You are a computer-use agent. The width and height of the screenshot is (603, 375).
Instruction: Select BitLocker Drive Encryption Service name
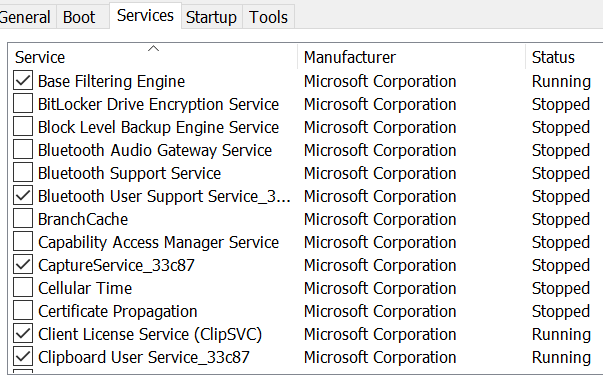(158, 105)
